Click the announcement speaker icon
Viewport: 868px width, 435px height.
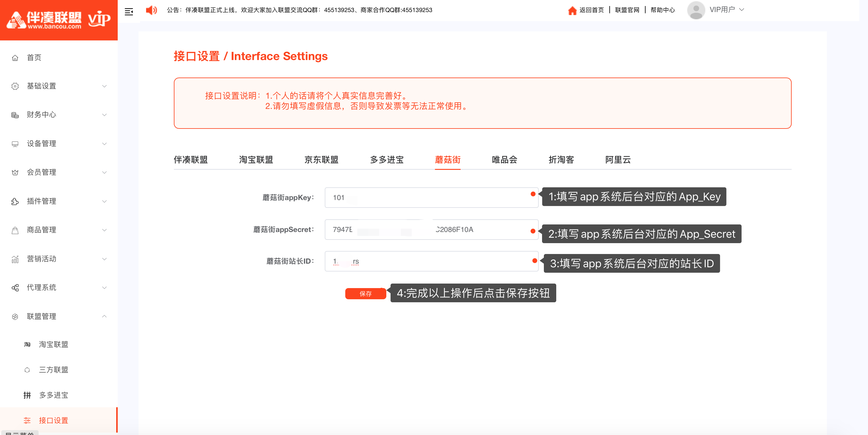[x=151, y=10]
